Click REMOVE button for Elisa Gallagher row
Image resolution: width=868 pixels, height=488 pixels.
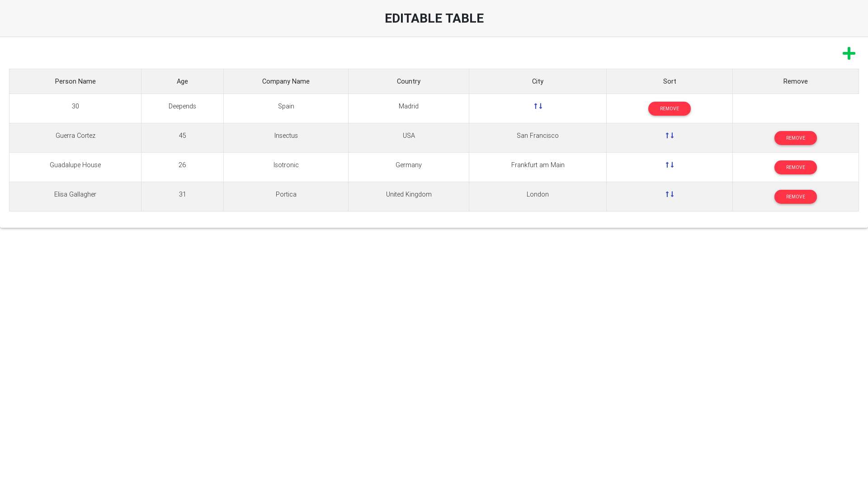[795, 197]
